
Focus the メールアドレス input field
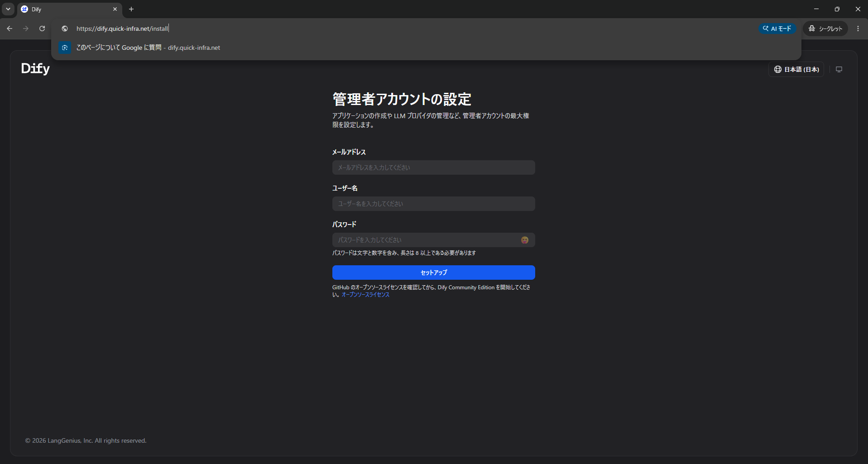[x=433, y=167]
